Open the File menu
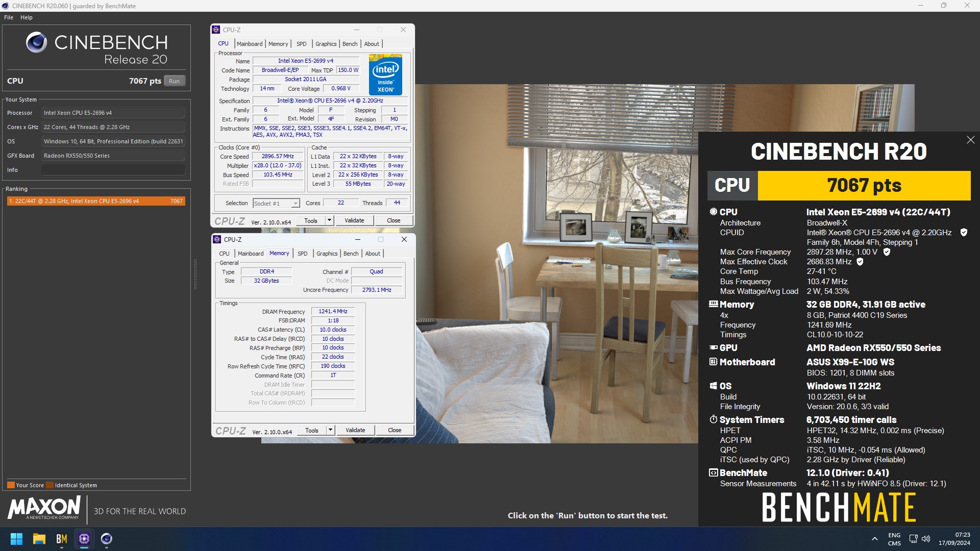 (x=9, y=17)
